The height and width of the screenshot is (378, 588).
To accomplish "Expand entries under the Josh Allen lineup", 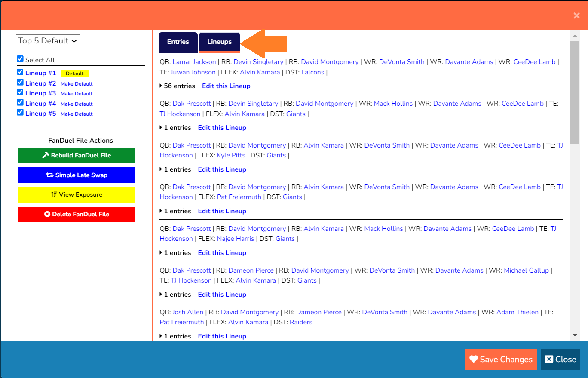I will 162,336.
